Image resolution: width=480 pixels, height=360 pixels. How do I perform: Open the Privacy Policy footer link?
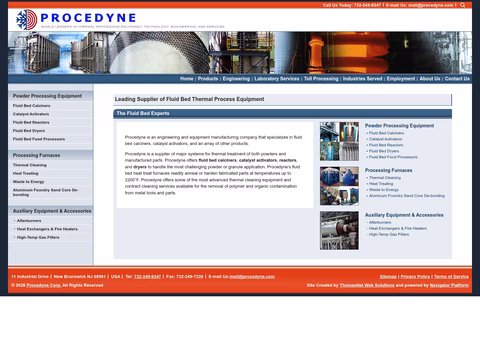point(415,277)
